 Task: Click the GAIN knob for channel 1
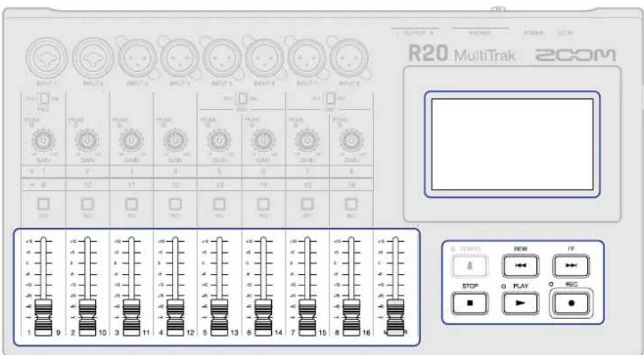[x=43, y=141]
